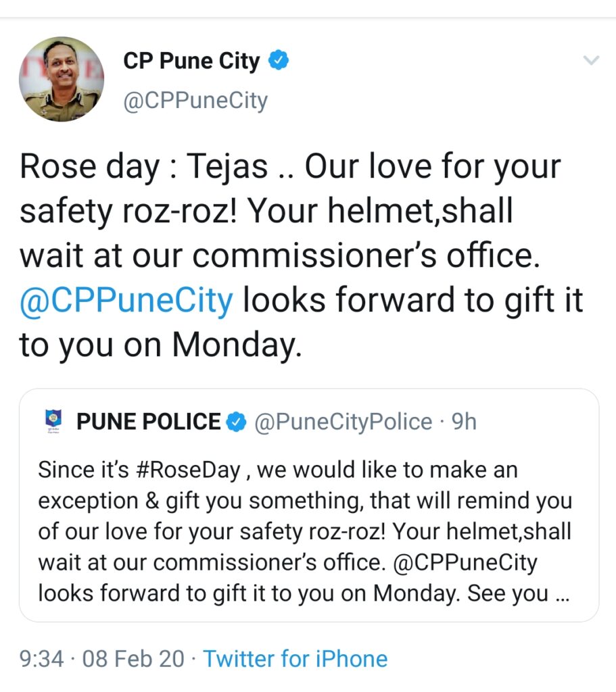Open the quoted tweet body text
Image resolution: width=616 pixels, height=692 pixels.
pos(305,531)
